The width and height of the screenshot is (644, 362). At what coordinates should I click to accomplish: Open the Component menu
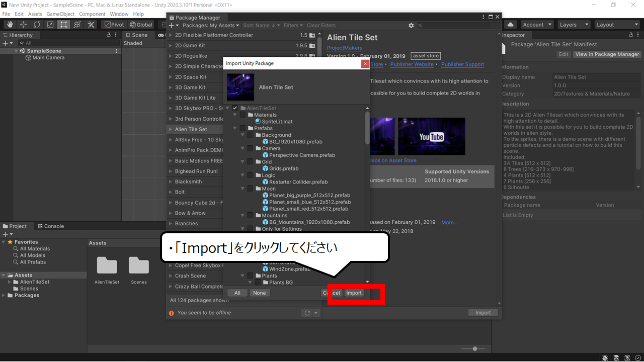[93, 14]
